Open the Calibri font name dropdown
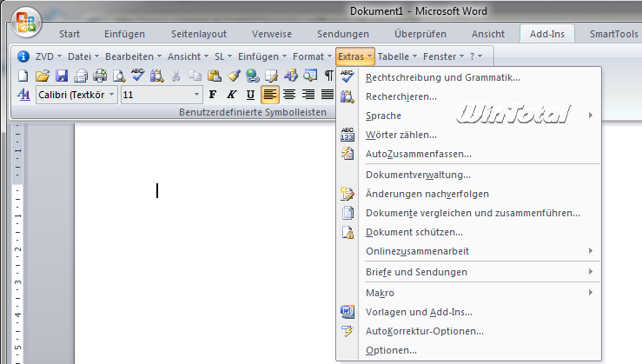The height and width of the screenshot is (364, 642). [112, 95]
